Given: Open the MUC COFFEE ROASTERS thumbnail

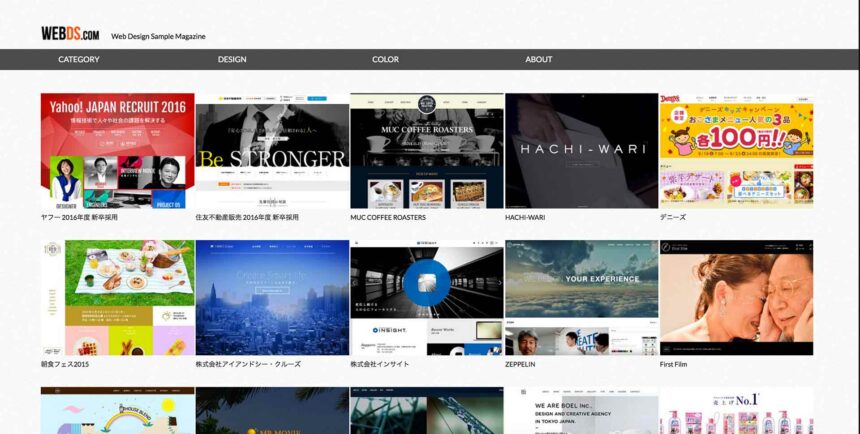Looking at the screenshot, I should 427,151.
